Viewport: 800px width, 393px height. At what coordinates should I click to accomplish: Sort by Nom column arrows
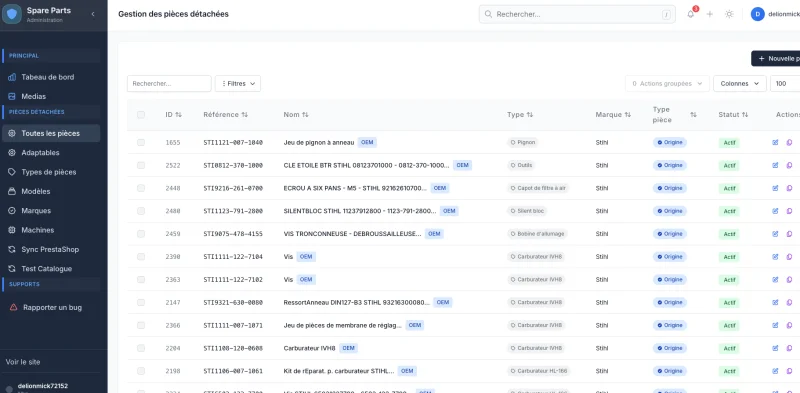point(305,115)
